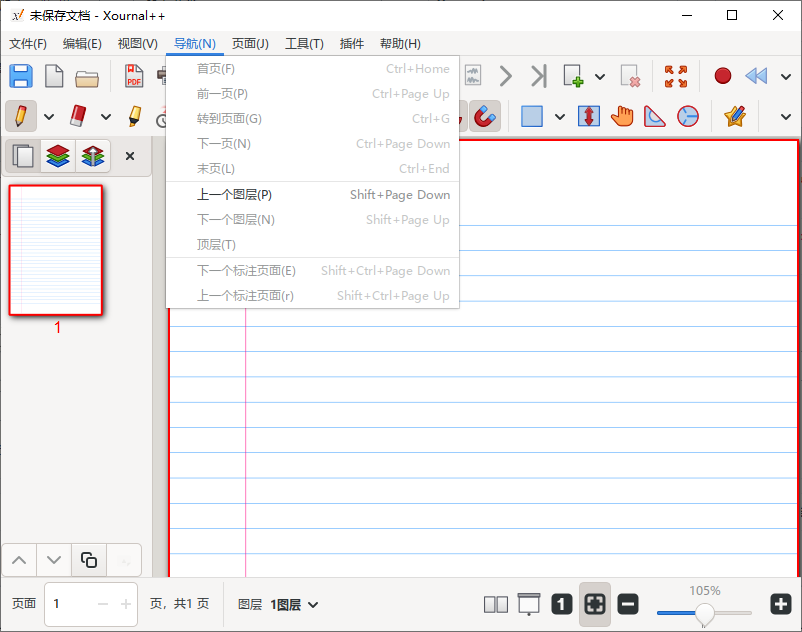Show page preview sidebar tab
Image resolution: width=802 pixels, height=632 pixels.
click(23, 156)
